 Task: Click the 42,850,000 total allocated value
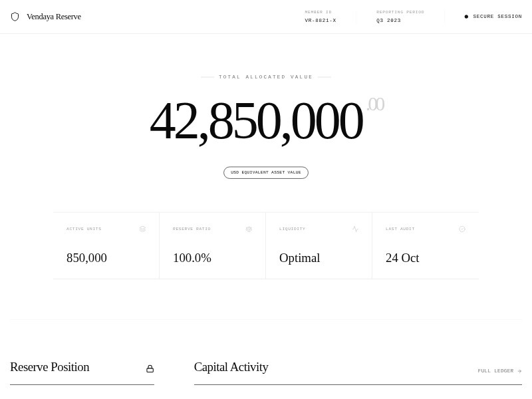[x=257, y=122]
